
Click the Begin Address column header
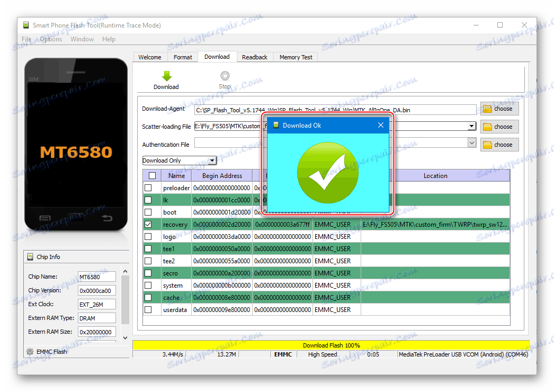click(x=222, y=176)
